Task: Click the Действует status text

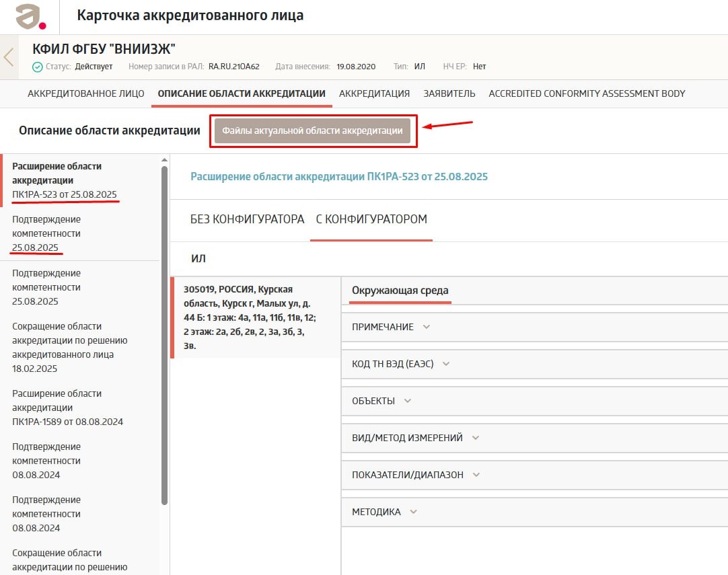Action: point(94,67)
